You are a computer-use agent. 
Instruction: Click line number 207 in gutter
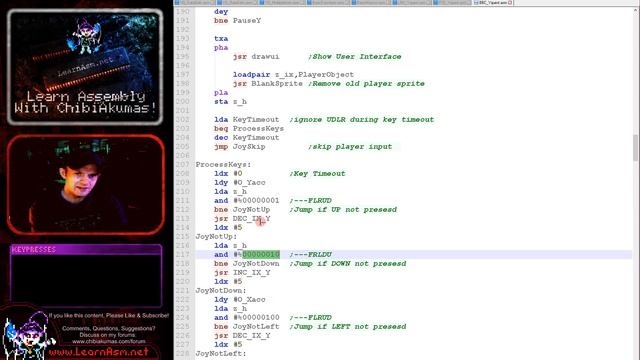tap(183, 164)
